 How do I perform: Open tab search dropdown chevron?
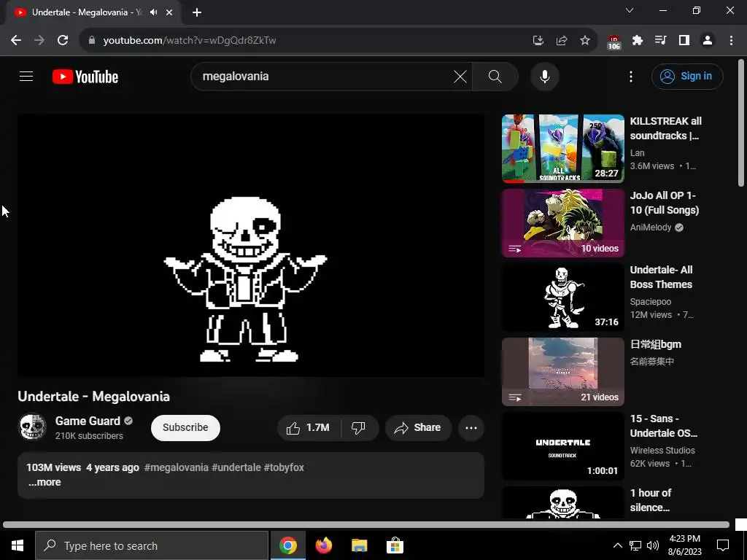coord(630,10)
